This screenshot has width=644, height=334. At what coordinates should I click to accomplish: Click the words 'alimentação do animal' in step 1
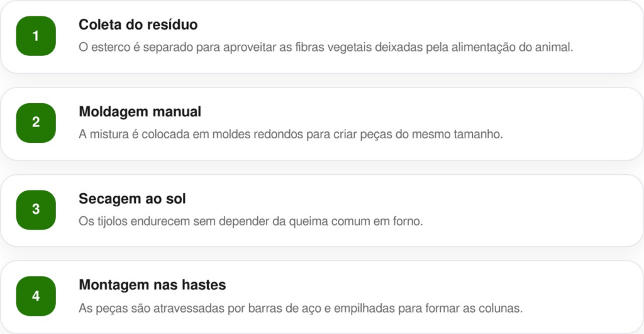512,48
